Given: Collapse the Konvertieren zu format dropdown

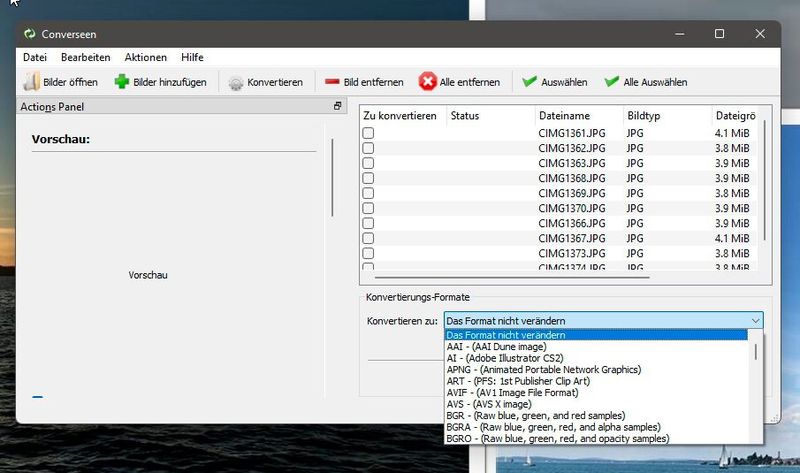Looking at the screenshot, I should click(x=755, y=320).
